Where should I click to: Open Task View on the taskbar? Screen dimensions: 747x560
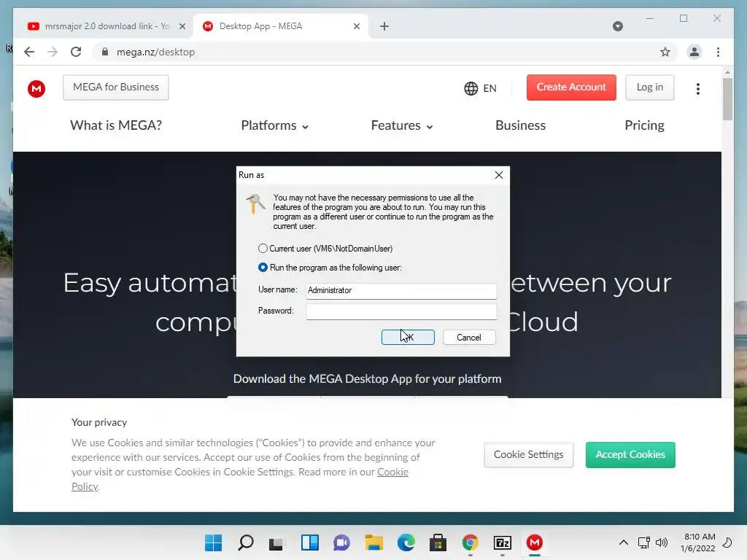pos(276,542)
